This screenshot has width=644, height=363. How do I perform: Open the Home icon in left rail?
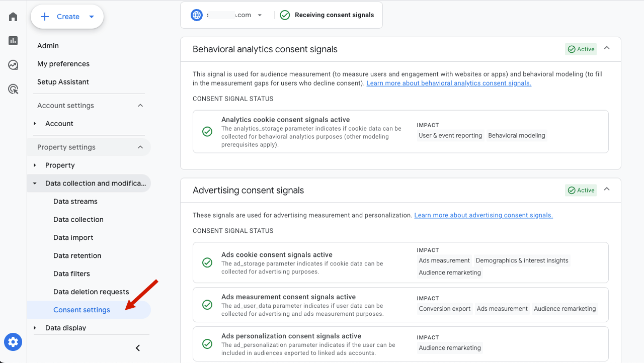13,17
